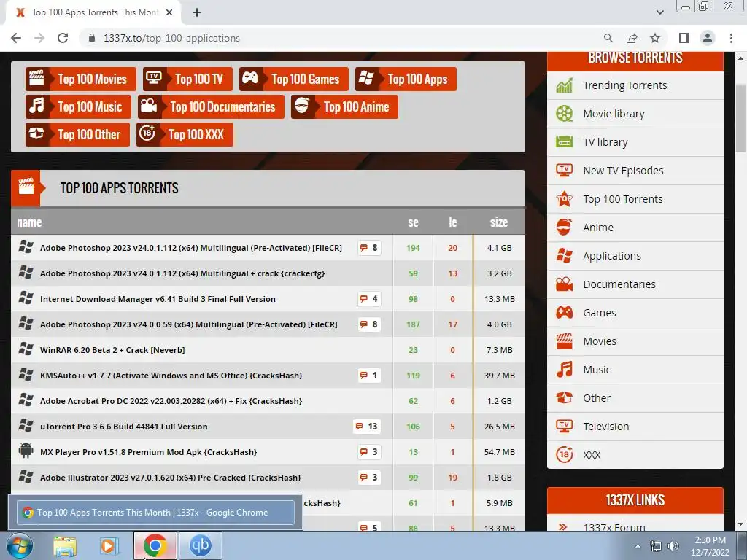Open Movies in browse sidebar
Screen dimensions: 747x560
point(600,341)
